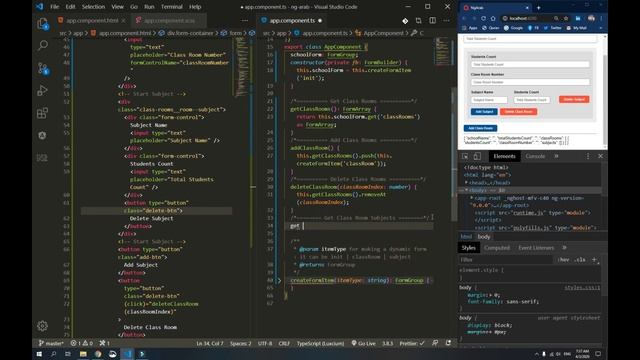Click the Add Class Room button
Viewport: 640px width, 360px height.
pos(480,128)
